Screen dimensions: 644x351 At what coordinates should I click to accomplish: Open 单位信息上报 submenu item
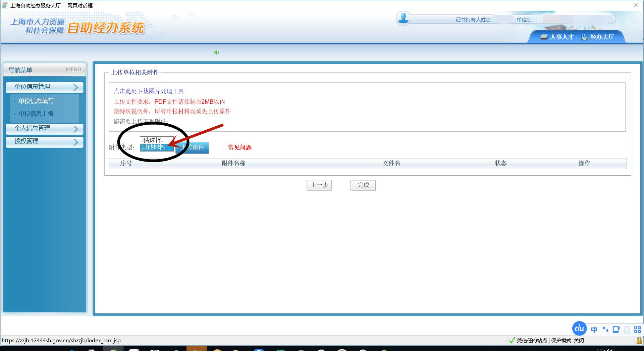point(36,114)
